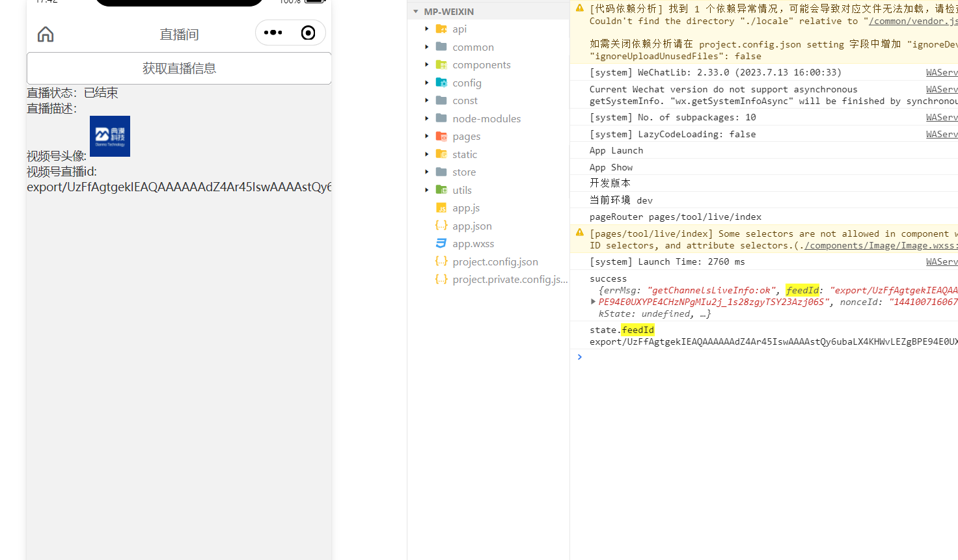Click the app.js JS file icon
Viewport: 958px width, 560px height.
coord(441,208)
